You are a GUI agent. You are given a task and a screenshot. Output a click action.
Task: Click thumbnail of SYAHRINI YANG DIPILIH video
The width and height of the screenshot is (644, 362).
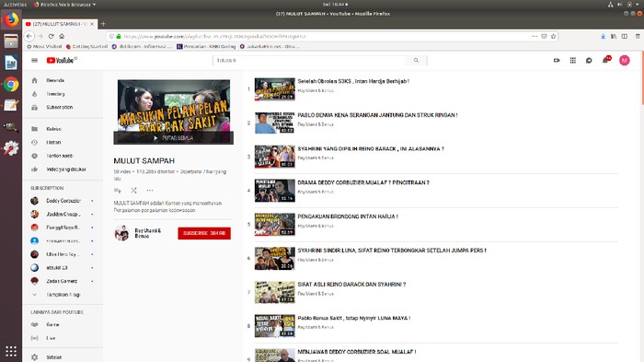coord(275,157)
